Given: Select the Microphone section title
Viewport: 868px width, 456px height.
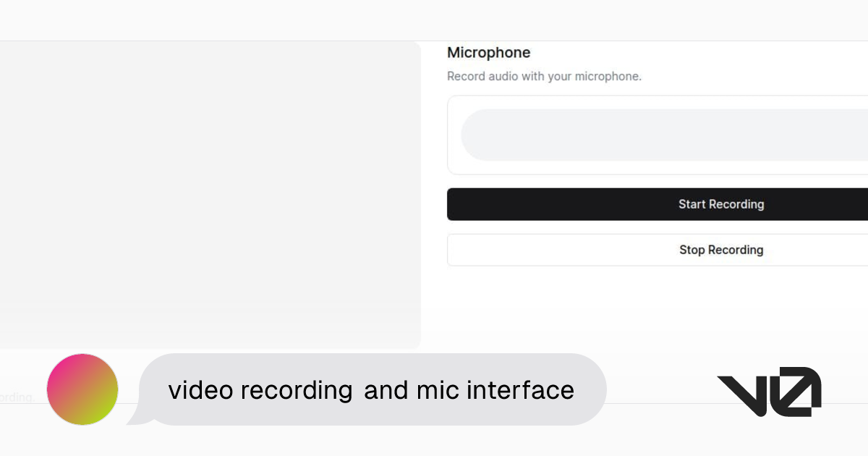Looking at the screenshot, I should pos(489,52).
